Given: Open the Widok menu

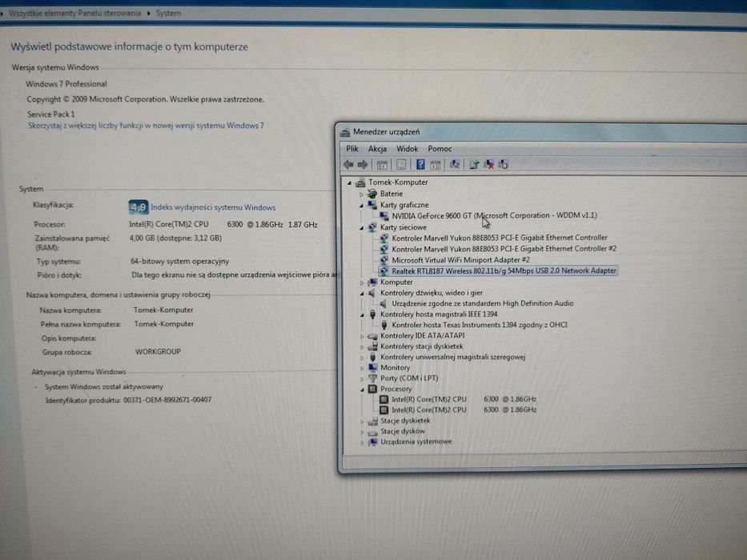Looking at the screenshot, I should [x=407, y=149].
